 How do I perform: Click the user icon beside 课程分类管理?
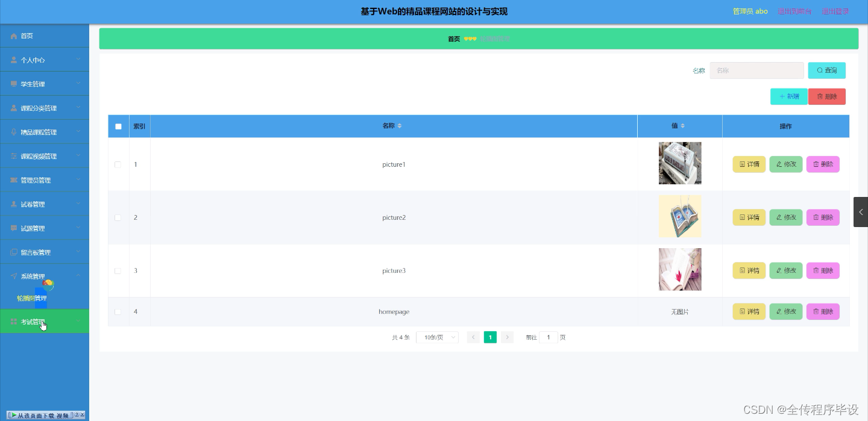[x=14, y=108]
